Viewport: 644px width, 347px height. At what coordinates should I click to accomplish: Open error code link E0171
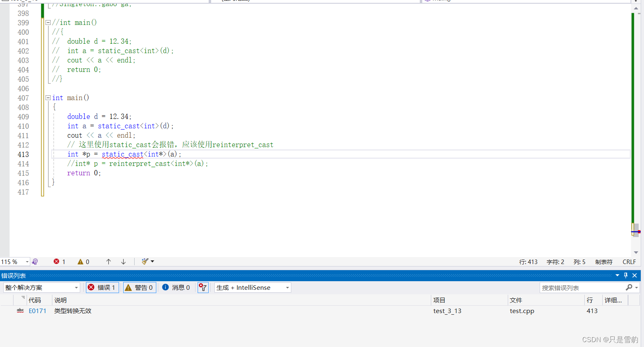tap(37, 311)
